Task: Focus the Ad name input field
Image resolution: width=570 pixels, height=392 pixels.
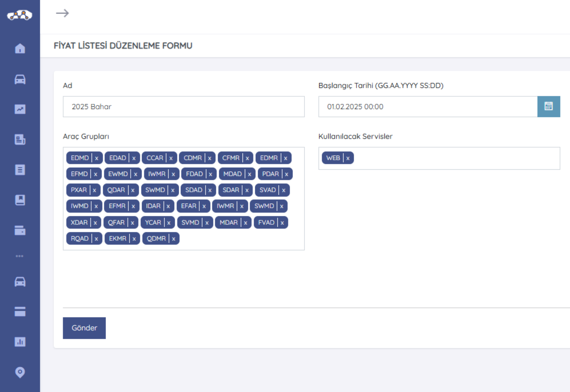Action: (183, 107)
